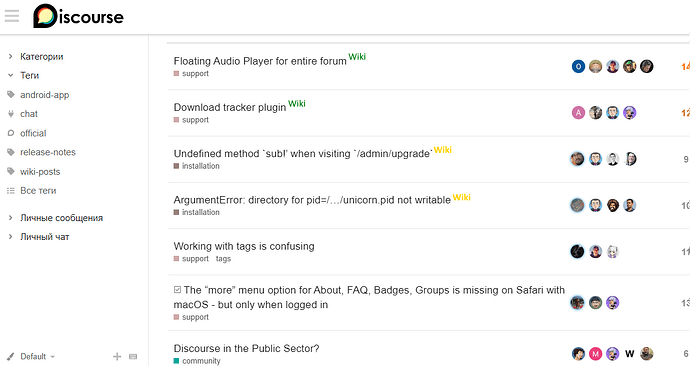The image size is (690, 366).
Task: Open ArgumentError unicorn.pid topic
Action: (312, 200)
